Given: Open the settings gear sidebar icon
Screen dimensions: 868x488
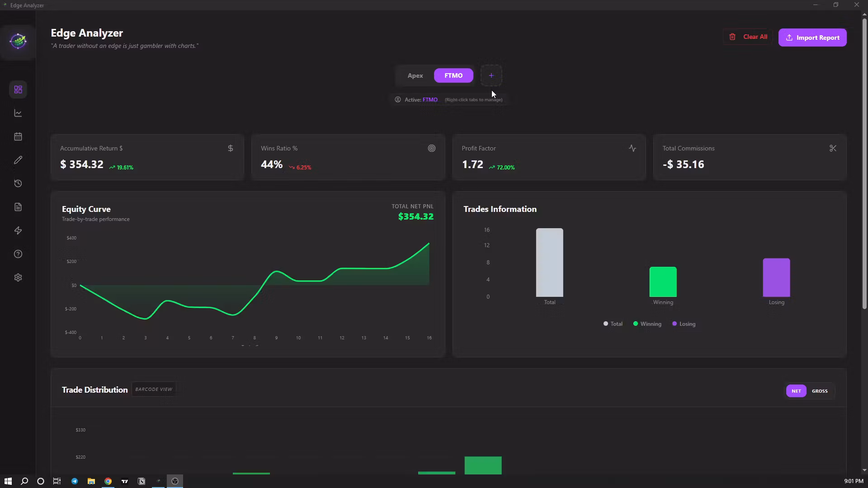Looking at the screenshot, I should pyautogui.click(x=18, y=277).
